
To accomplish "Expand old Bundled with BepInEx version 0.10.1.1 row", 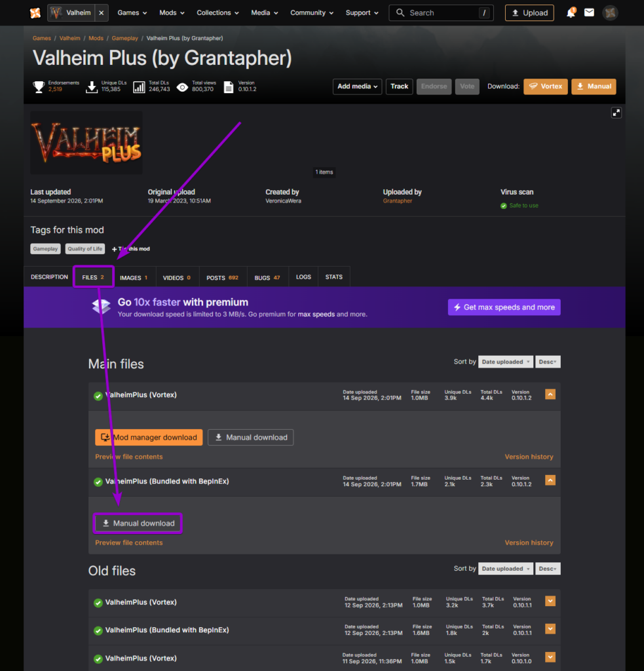I will [550, 629].
